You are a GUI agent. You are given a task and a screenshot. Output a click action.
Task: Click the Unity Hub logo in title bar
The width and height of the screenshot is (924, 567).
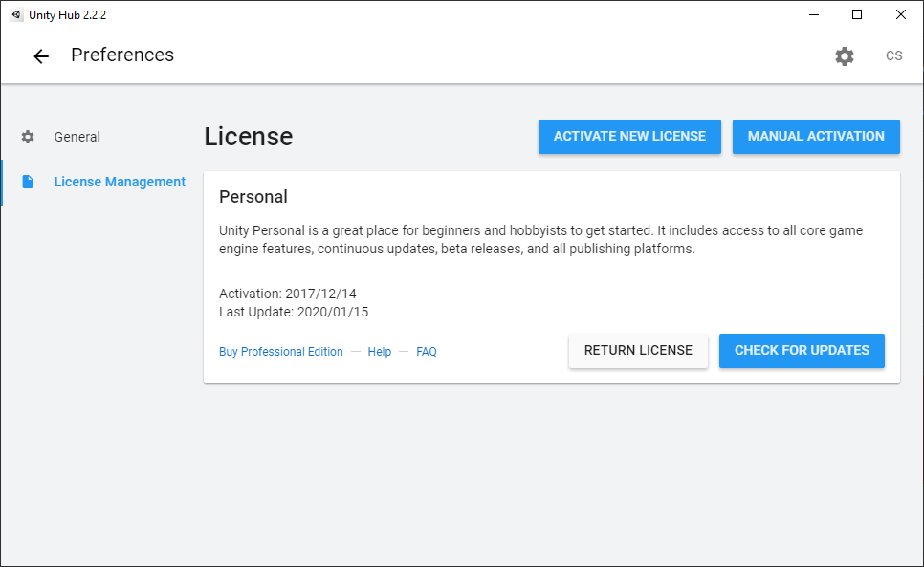click(16, 14)
